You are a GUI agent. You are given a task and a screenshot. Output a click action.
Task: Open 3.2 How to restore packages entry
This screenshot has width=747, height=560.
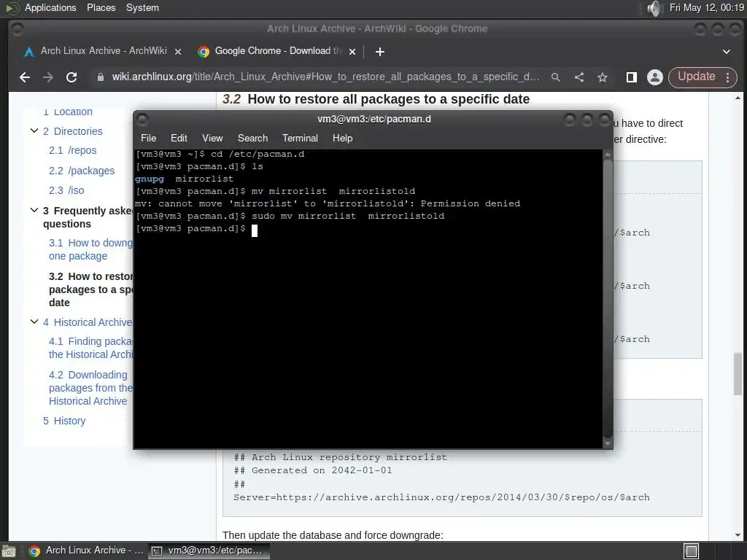(90, 289)
